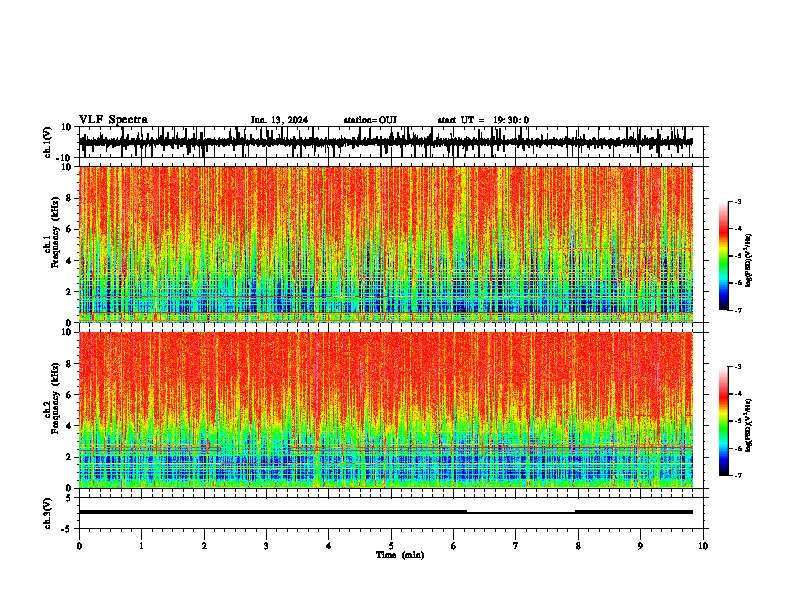Screen dimensions: 792x612
Task: Click the 4 kHz tick on ch.2 frequency axis
Action: 69,426
